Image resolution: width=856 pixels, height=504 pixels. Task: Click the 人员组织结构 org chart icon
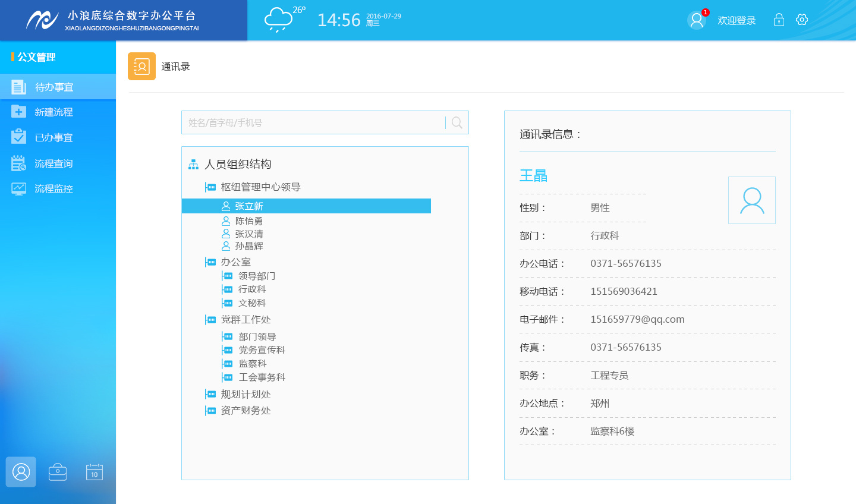193,164
